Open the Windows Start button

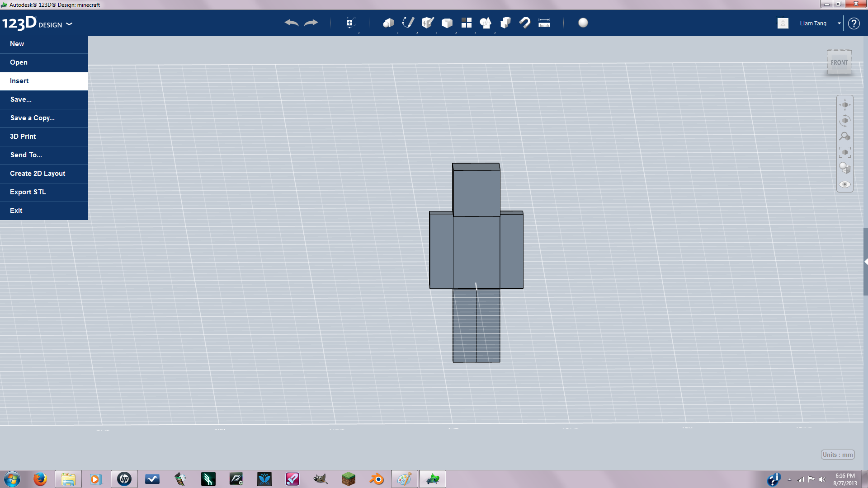pos(12,479)
